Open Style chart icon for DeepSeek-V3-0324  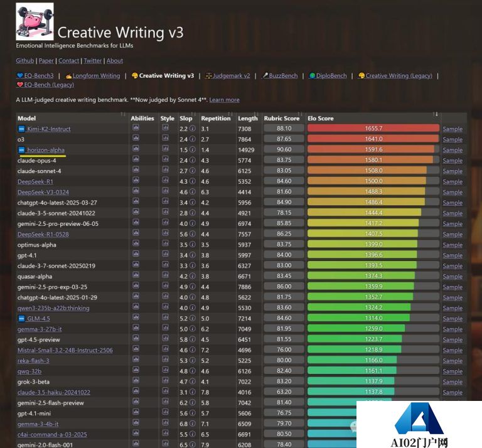pos(166,191)
